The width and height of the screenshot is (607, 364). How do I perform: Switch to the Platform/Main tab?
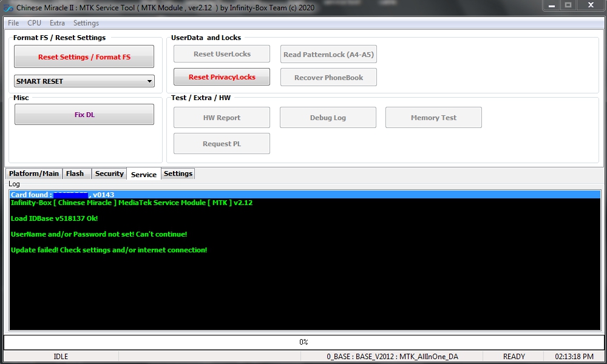[33, 174]
